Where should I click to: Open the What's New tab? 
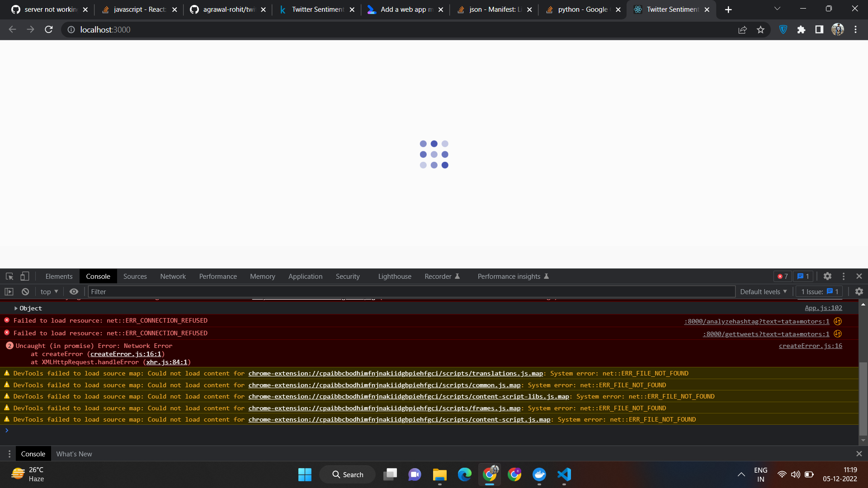point(74,454)
